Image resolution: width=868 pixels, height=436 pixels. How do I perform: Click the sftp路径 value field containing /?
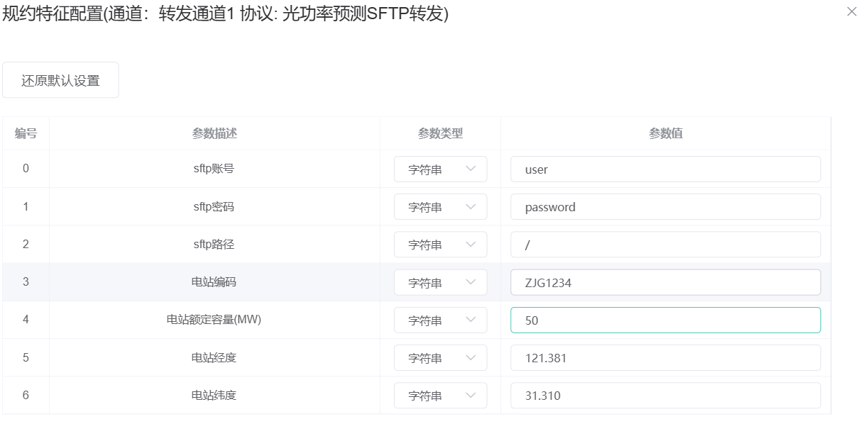666,245
